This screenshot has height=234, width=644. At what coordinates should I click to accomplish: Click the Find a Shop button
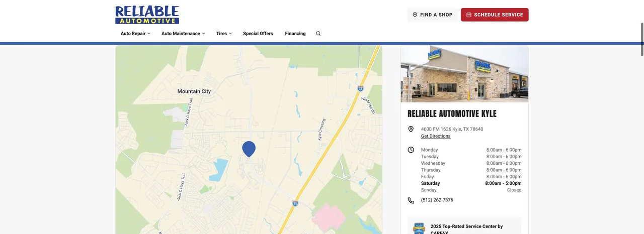tap(432, 15)
